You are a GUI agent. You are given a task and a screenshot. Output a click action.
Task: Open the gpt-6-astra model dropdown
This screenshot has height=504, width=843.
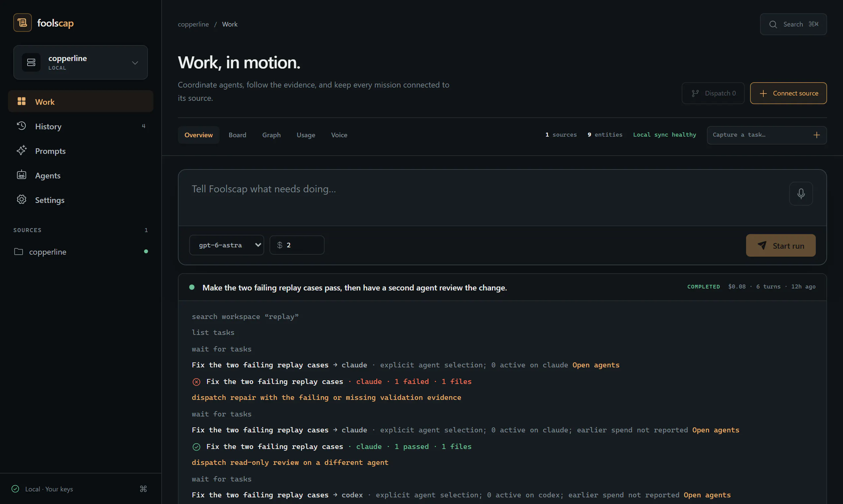pos(226,245)
